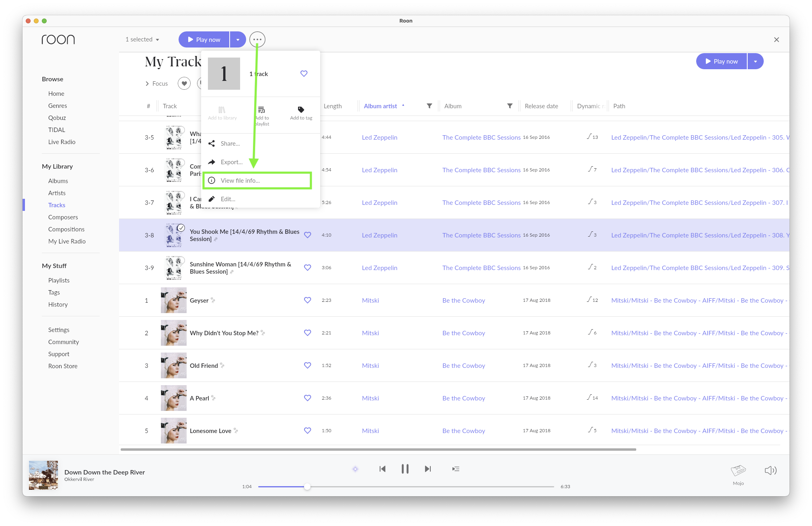Open Roon Store in sidebar
This screenshot has width=812, height=526.
(63, 366)
